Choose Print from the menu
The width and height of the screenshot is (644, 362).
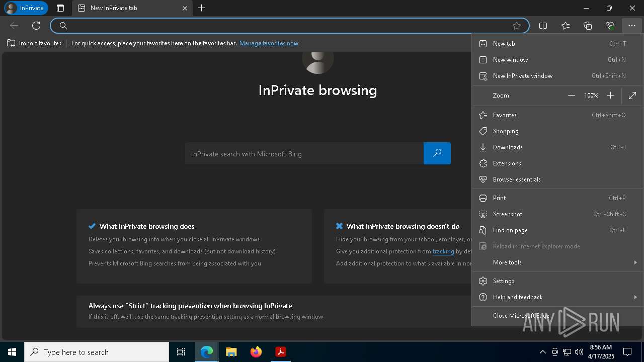click(x=557, y=198)
